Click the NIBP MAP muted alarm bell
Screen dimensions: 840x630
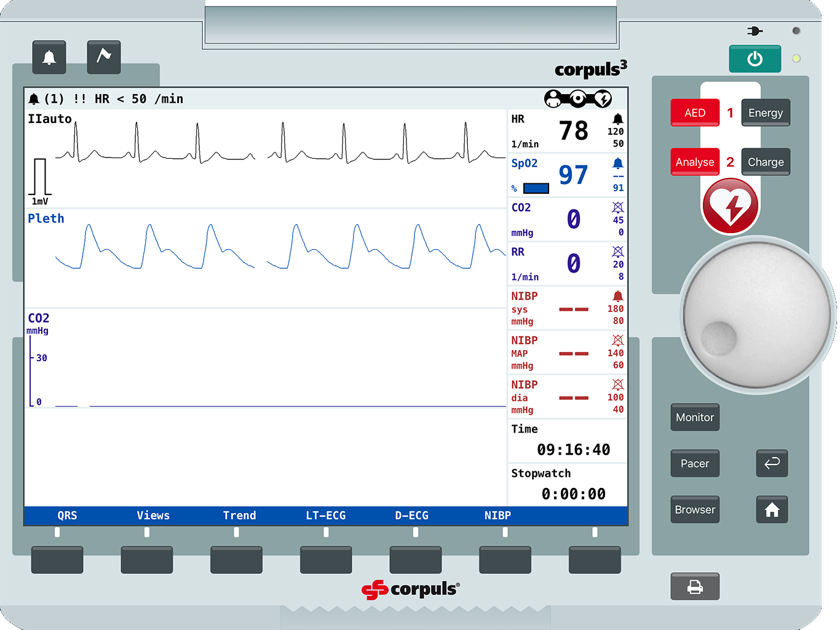coord(618,340)
